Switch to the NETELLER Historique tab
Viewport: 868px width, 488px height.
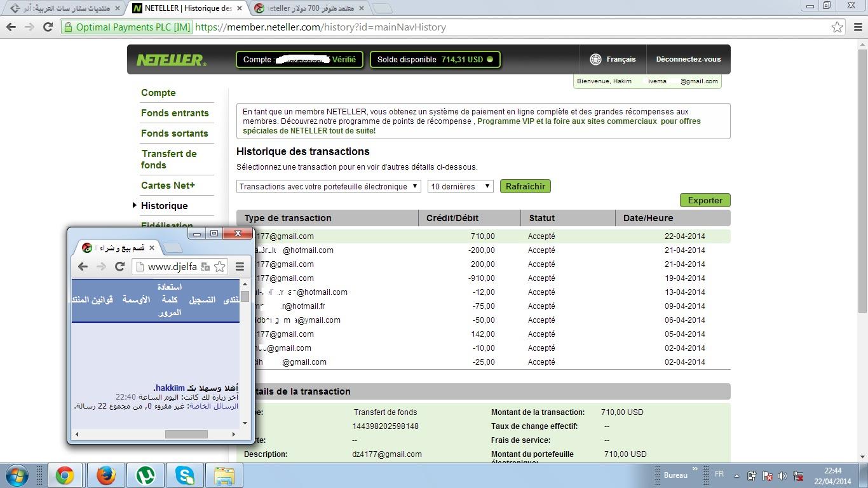coord(188,8)
